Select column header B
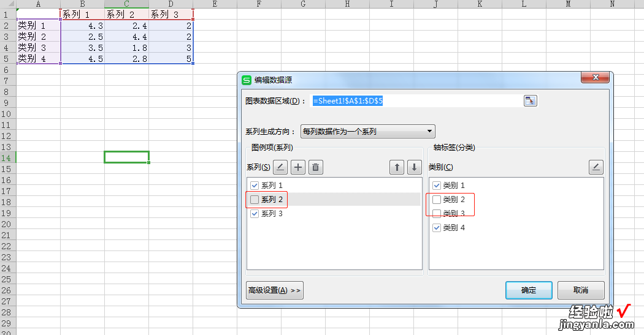 [83, 4]
